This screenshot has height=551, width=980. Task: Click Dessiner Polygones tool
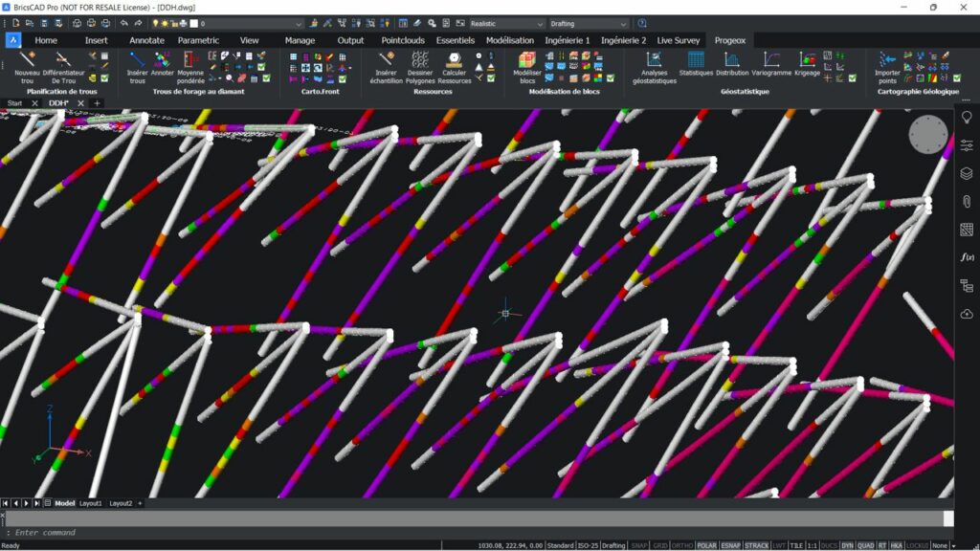click(x=420, y=68)
